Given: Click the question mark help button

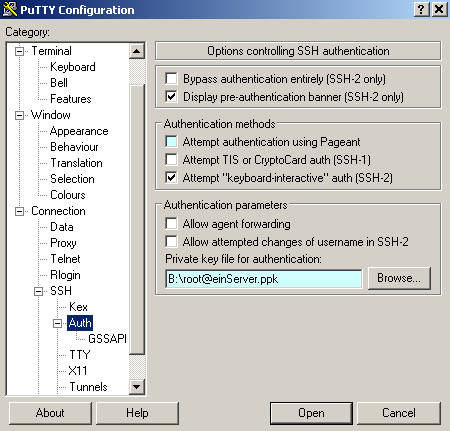Looking at the screenshot, I should tap(421, 9).
